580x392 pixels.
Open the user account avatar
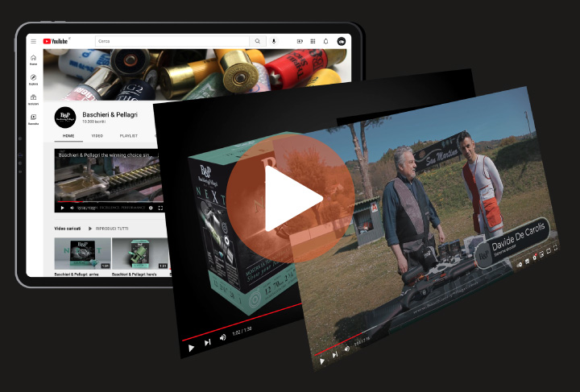[341, 41]
